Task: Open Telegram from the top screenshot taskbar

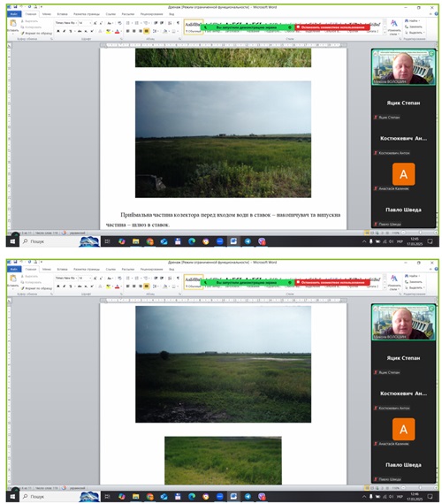Action: (x=248, y=241)
